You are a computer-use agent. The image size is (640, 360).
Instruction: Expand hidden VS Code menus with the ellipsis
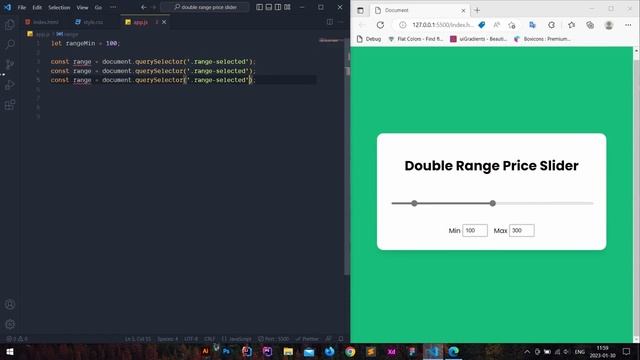tap(113, 7)
